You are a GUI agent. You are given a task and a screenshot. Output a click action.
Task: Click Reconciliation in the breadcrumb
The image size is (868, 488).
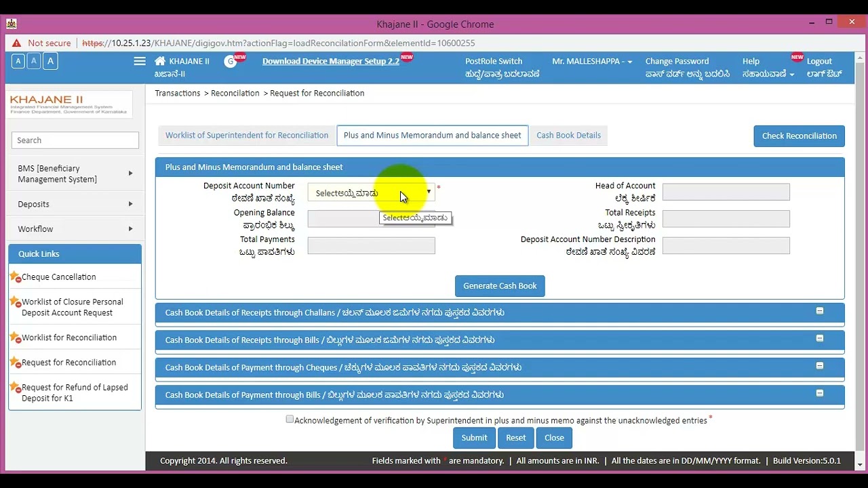235,94
